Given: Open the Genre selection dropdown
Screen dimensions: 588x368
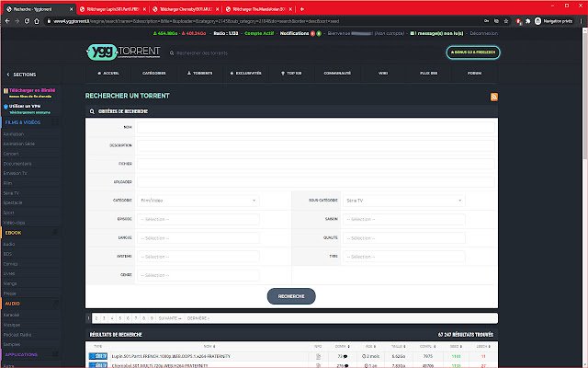Looking at the screenshot, I should click(x=198, y=275).
